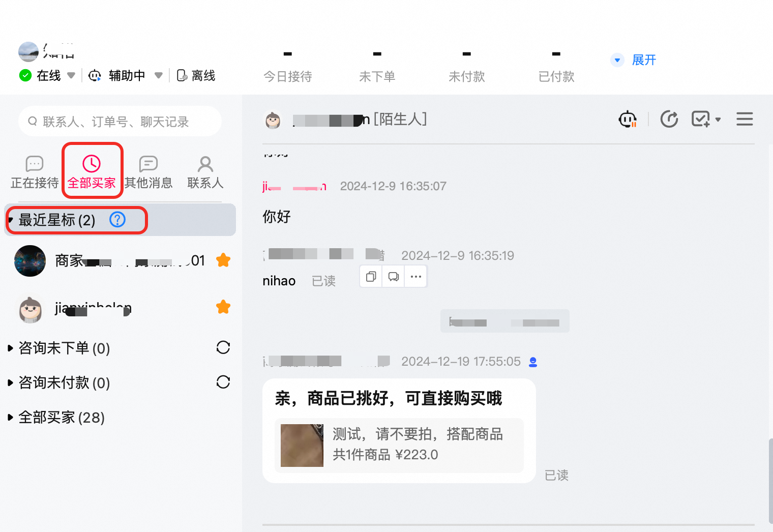Open the starred jianxin contact conversation
Image resolution: width=773 pixels, height=532 pixels.
[x=120, y=308]
